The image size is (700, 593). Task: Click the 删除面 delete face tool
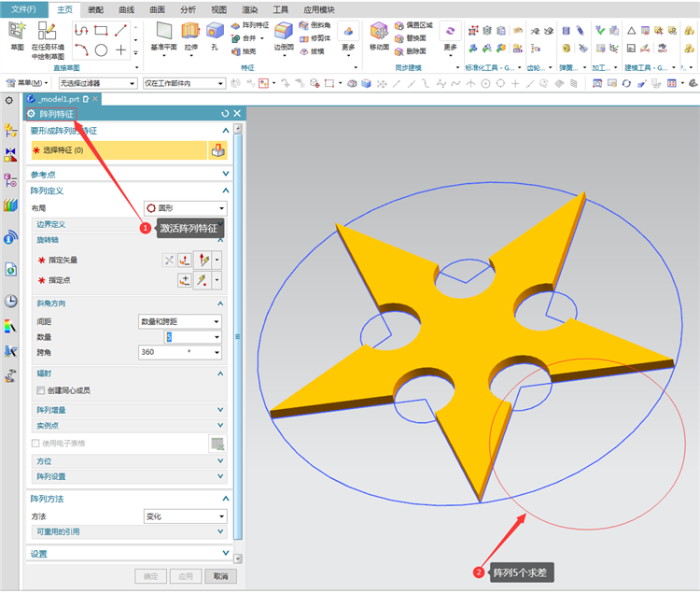pyautogui.click(x=411, y=51)
